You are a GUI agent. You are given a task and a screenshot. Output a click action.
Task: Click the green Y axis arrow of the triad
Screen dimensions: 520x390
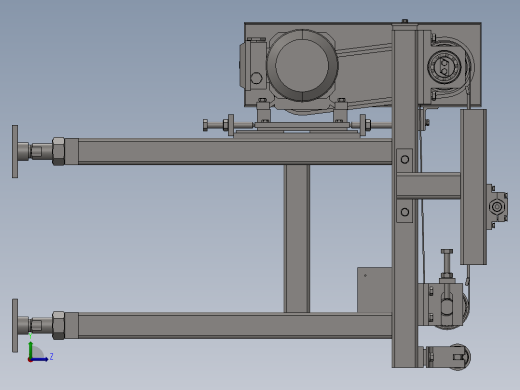point(31,349)
